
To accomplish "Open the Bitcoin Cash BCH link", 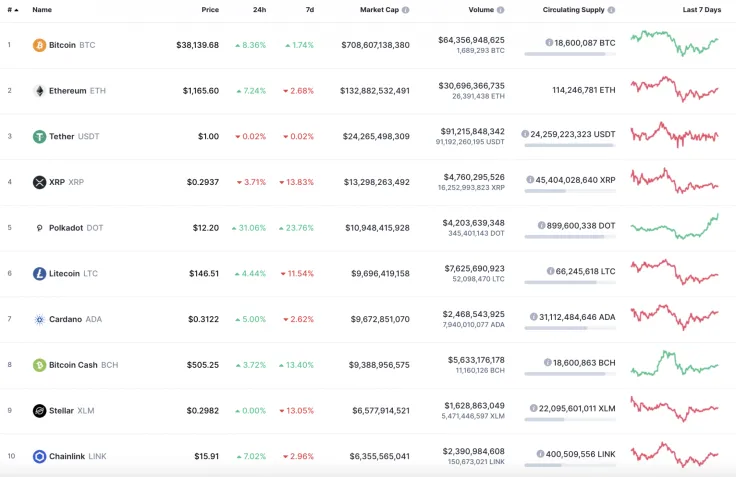I will [x=84, y=365].
